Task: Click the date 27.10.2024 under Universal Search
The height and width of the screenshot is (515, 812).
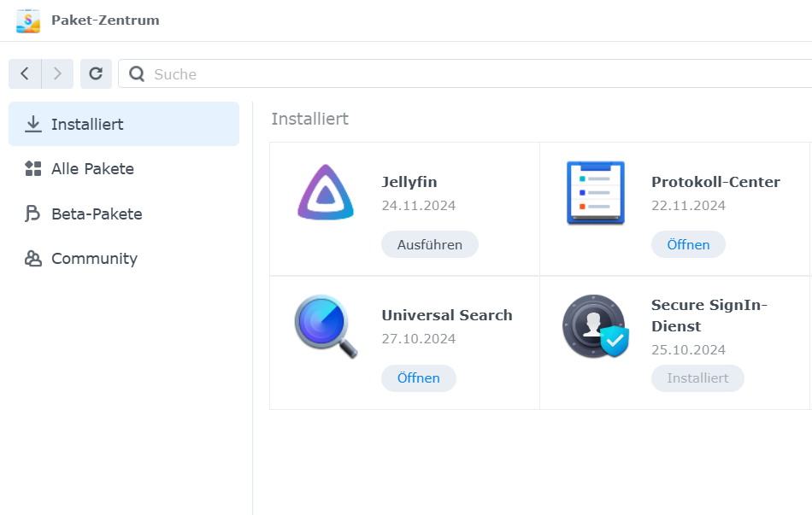Action: click(x=419, y=338)
